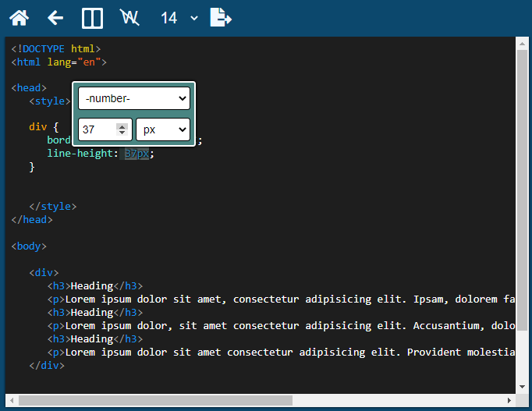Go to the home screen icon

(19, 18)
